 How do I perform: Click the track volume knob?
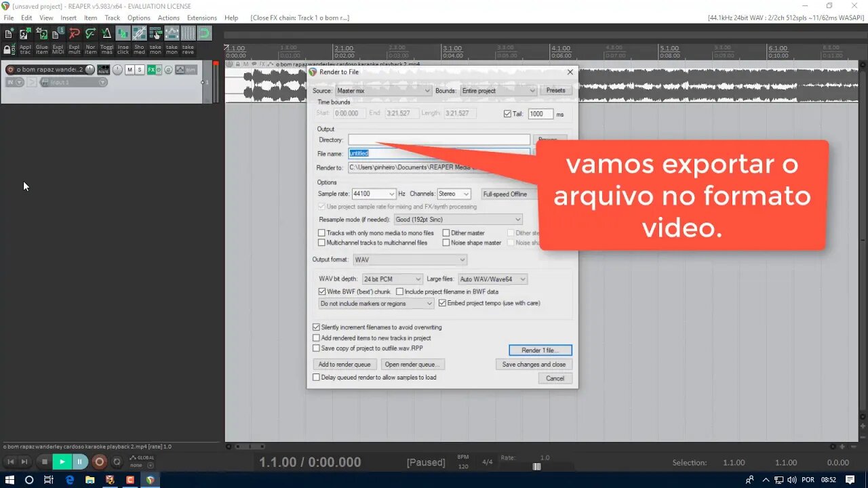click(90, 70)
